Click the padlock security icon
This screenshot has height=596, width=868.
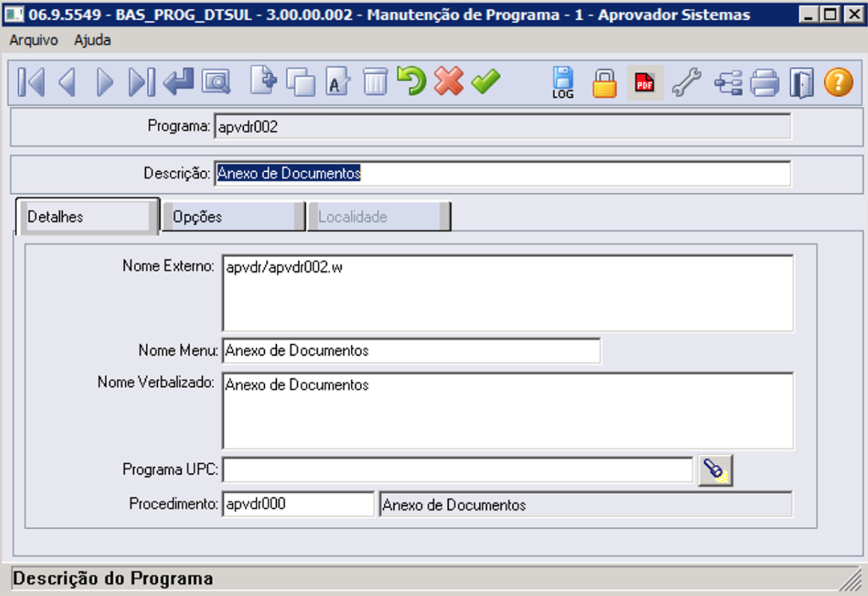tap(604, 82)
